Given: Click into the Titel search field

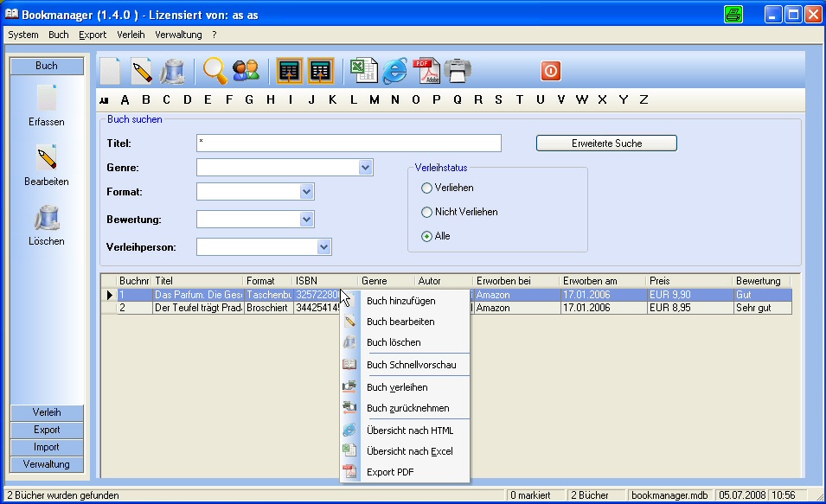Looking at the screenshot, I should 349,143.
